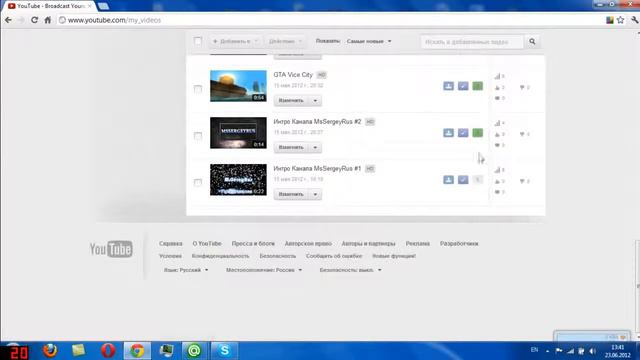Open the GTA Vice City video title
Screen dimensions: 640x360
click(293, 75)
